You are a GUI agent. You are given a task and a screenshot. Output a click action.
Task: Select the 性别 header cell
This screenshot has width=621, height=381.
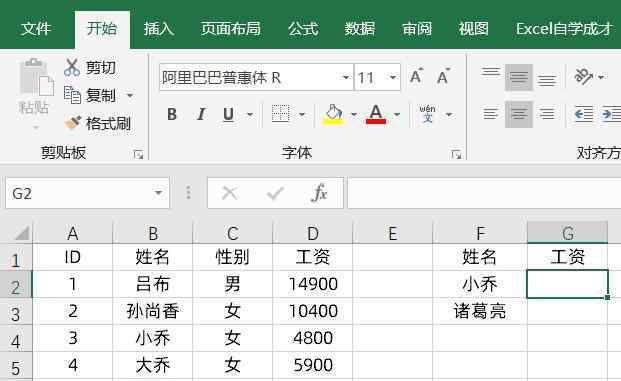(232, 257)
